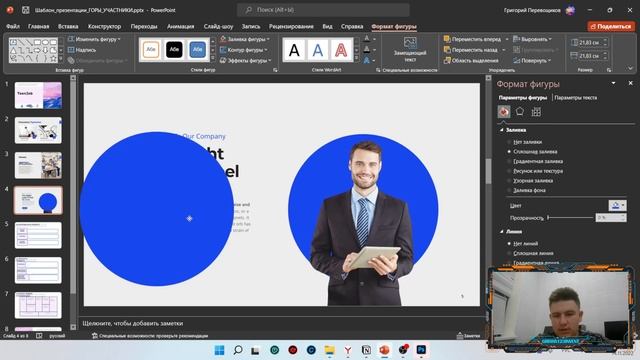Click the Поделиться share button
This screenshot has height=360, width=640.
coord(611,26)
